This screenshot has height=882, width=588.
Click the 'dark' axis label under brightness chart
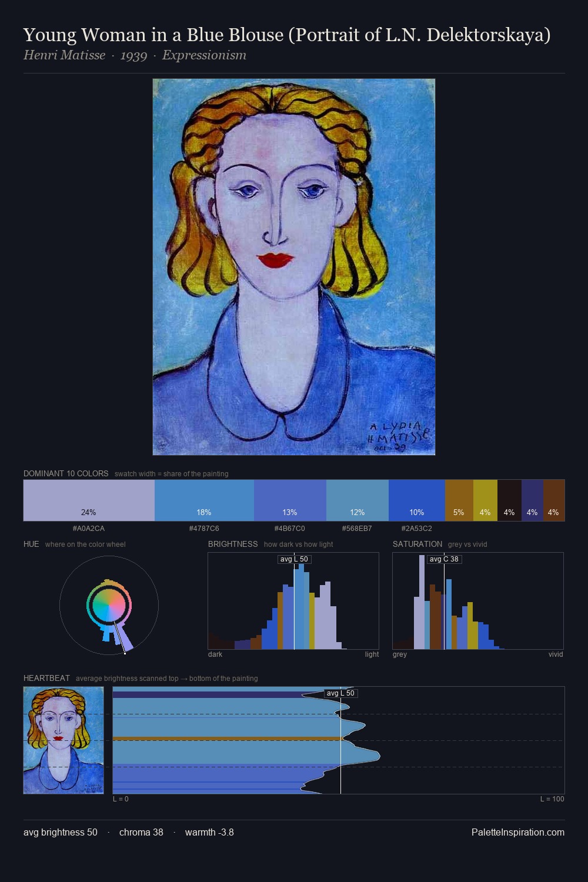pyautogui.click(x=215, y=654)
